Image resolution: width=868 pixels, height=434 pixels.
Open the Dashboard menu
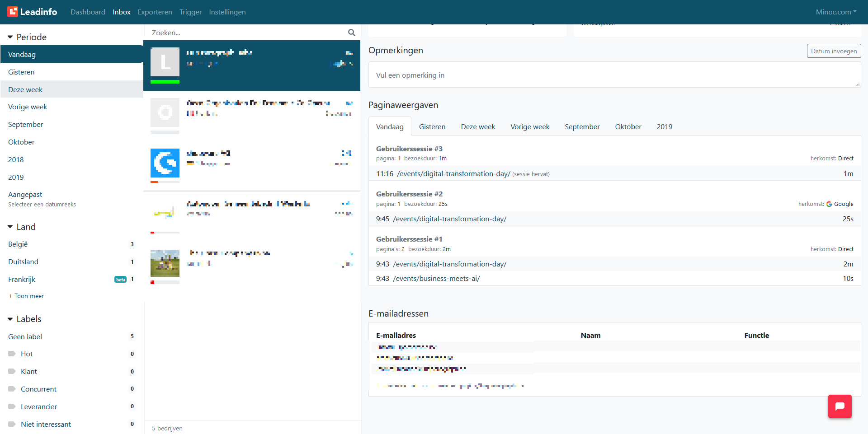(88, 12)
